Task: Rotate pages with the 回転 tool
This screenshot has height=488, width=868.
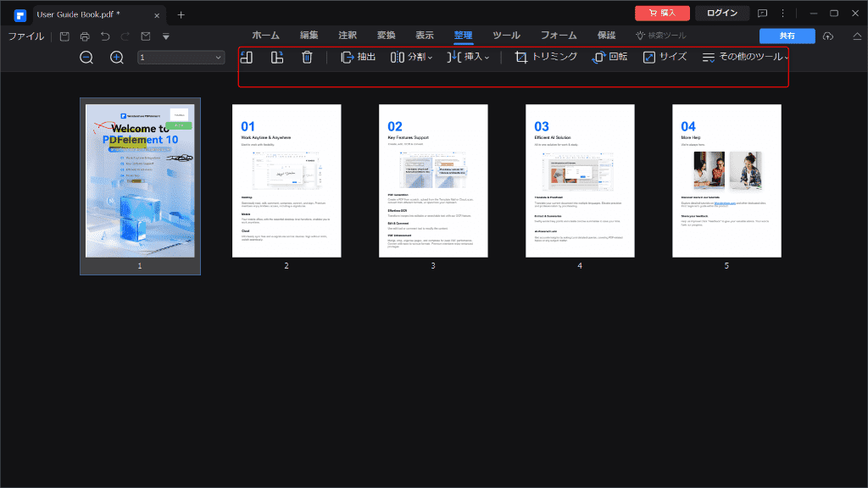Action: pos(609,57)
